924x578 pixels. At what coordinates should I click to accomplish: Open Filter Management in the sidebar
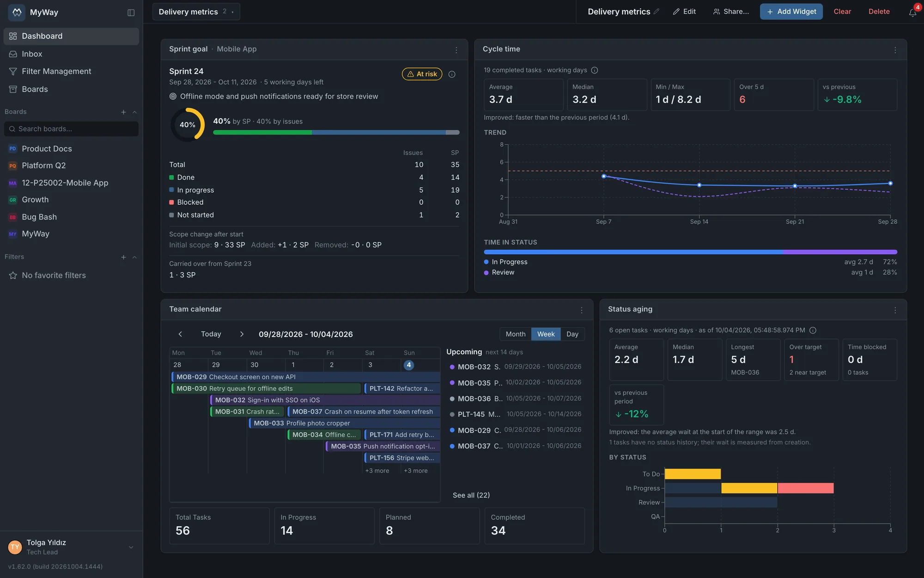tap(71, 72)
